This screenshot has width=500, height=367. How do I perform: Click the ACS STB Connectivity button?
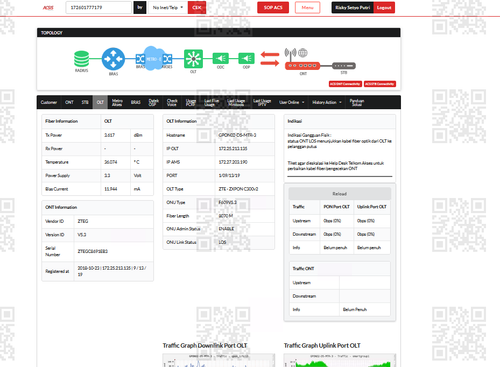pyautogui.click(x=380, y=84)
